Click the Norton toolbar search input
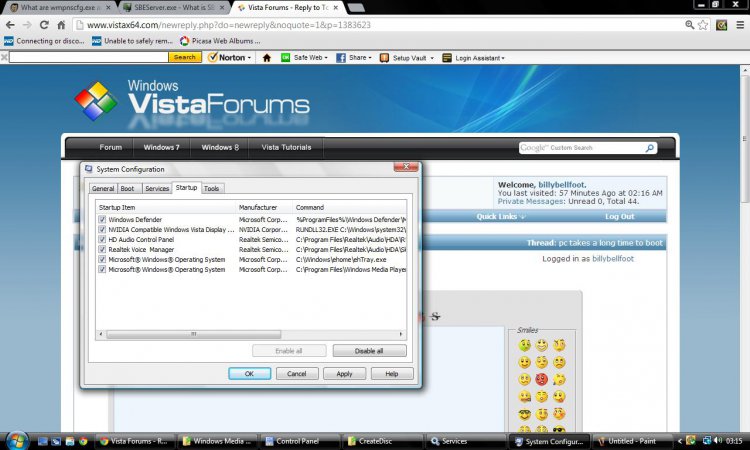 pos(89,57)
